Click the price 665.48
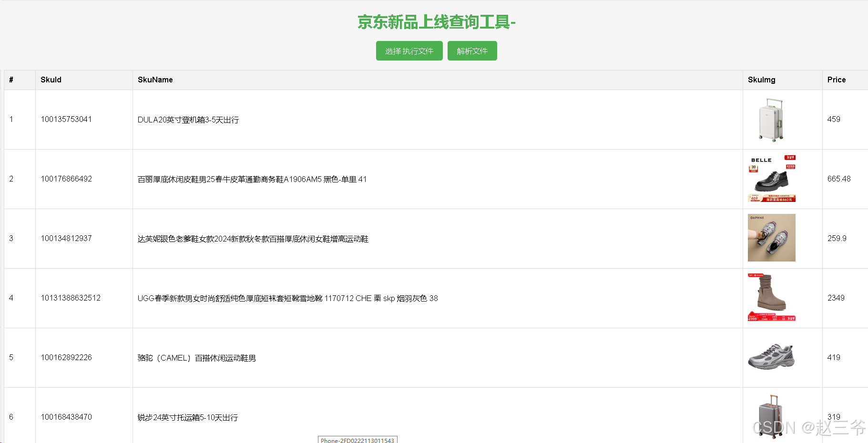This screenshot has width=868, height=443. [839, 179]
